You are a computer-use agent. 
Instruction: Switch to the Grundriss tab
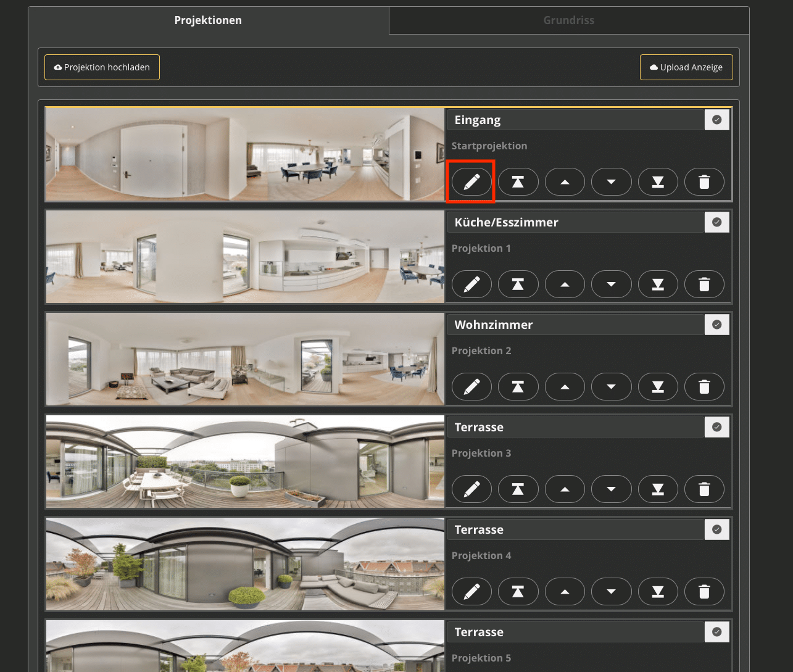click(568, 20)
